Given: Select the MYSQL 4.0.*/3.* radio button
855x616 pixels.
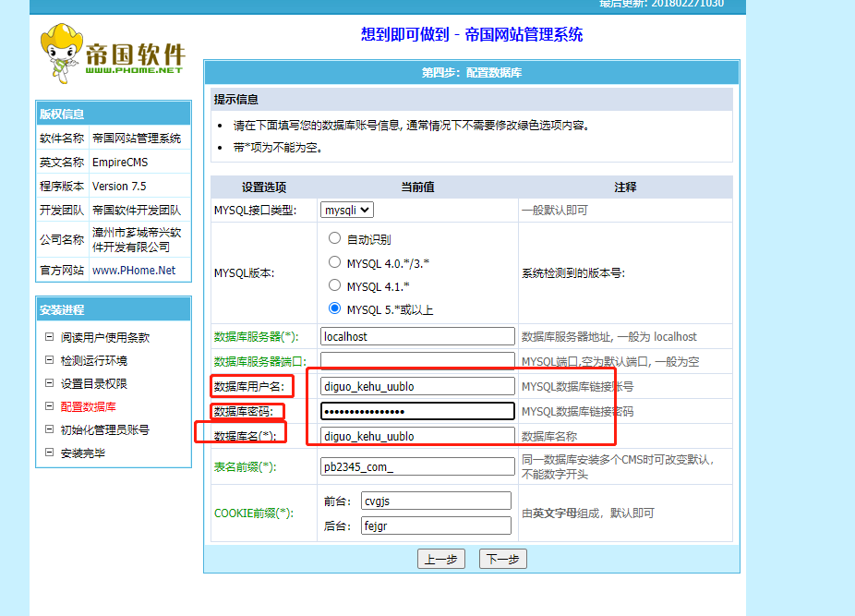Looking at the screenshot, I should (x=334, y=262).
